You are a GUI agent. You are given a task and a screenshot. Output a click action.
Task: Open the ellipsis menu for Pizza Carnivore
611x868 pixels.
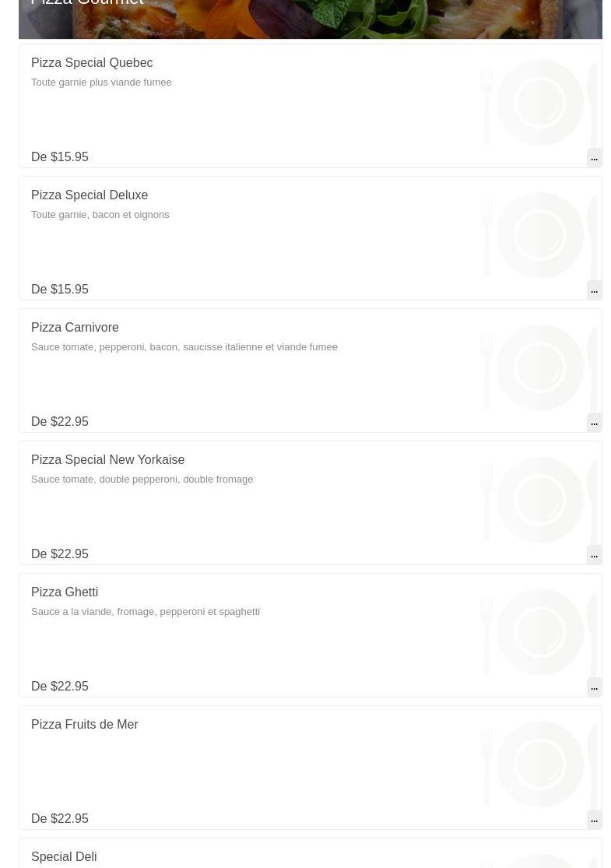(594, 423)
